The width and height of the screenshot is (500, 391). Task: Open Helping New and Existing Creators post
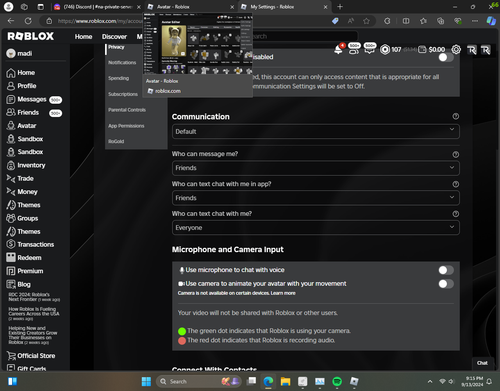click(x=33, y=335)
